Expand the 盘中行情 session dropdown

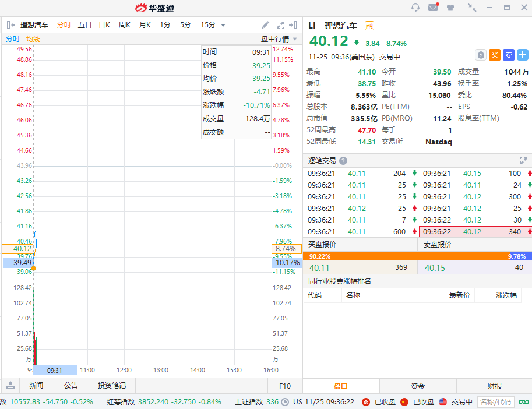[279, 39]
